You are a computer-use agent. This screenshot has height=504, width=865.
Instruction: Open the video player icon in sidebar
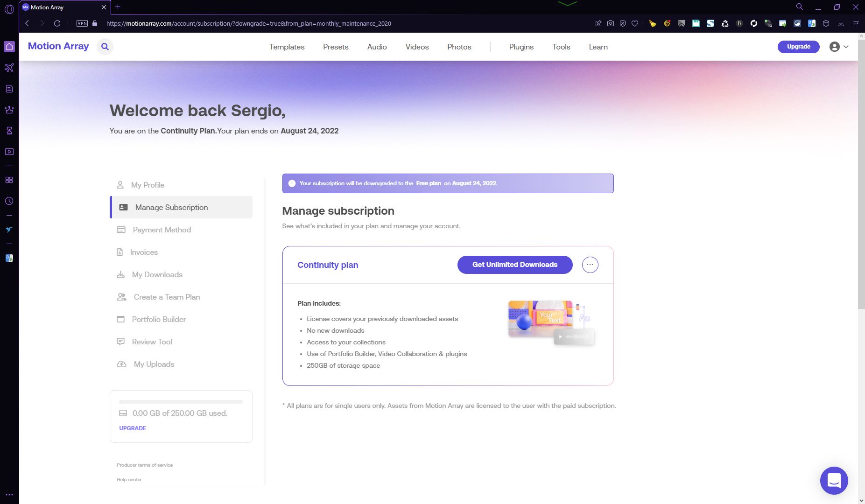9,152
